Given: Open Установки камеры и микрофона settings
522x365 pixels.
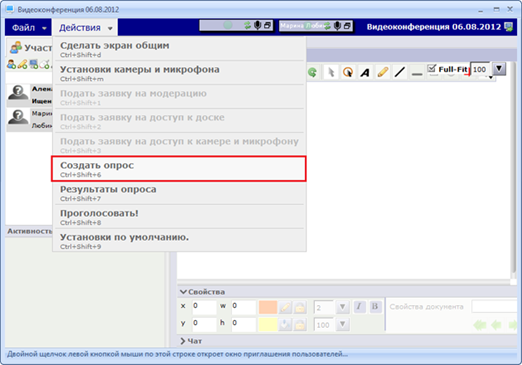Looking at the screenshot, I should pos(179,73).
